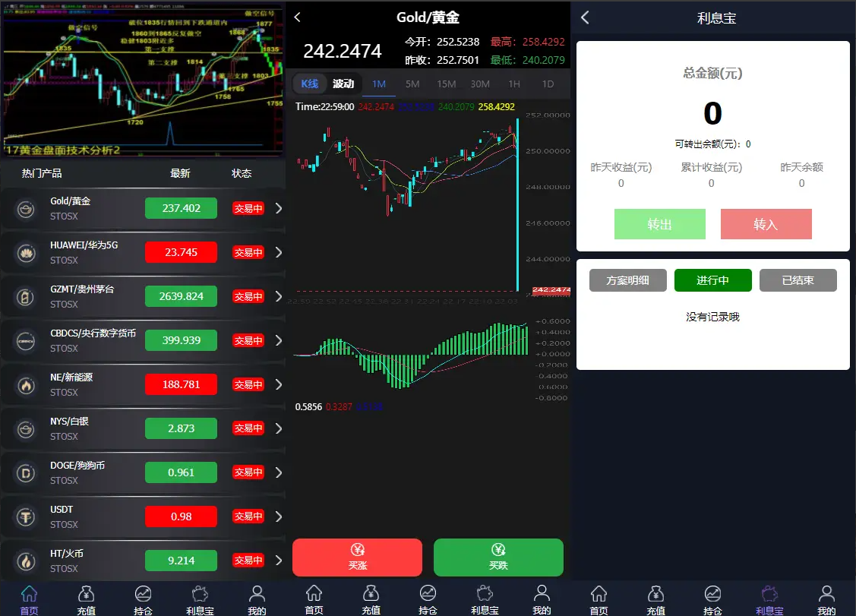Expand the GZMT/贵州茅台 row chevron

coord(278,296)
